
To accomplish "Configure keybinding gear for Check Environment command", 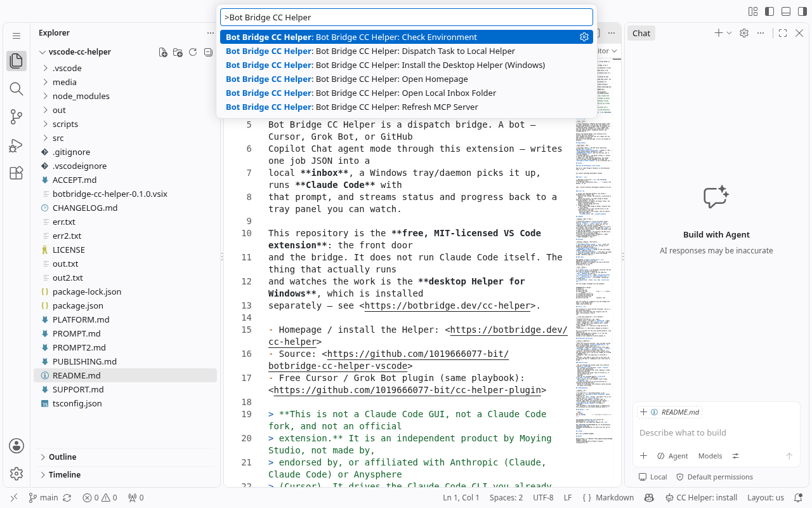I will (x=584, y=37).
